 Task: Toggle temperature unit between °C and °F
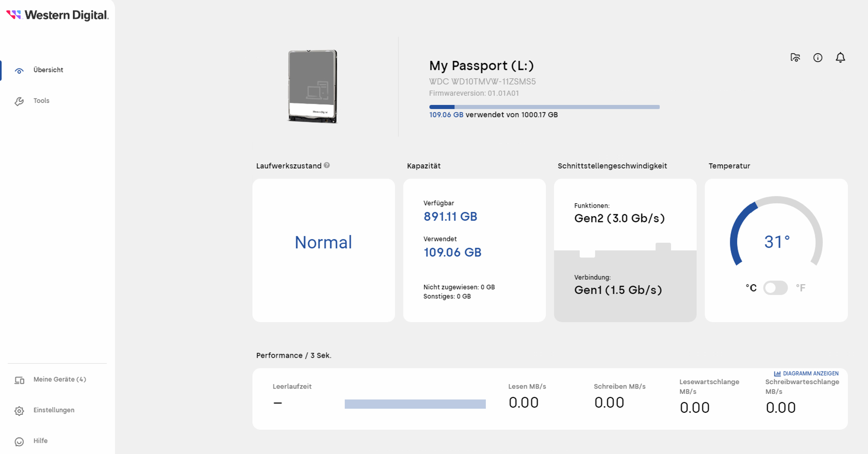point(776,288)
